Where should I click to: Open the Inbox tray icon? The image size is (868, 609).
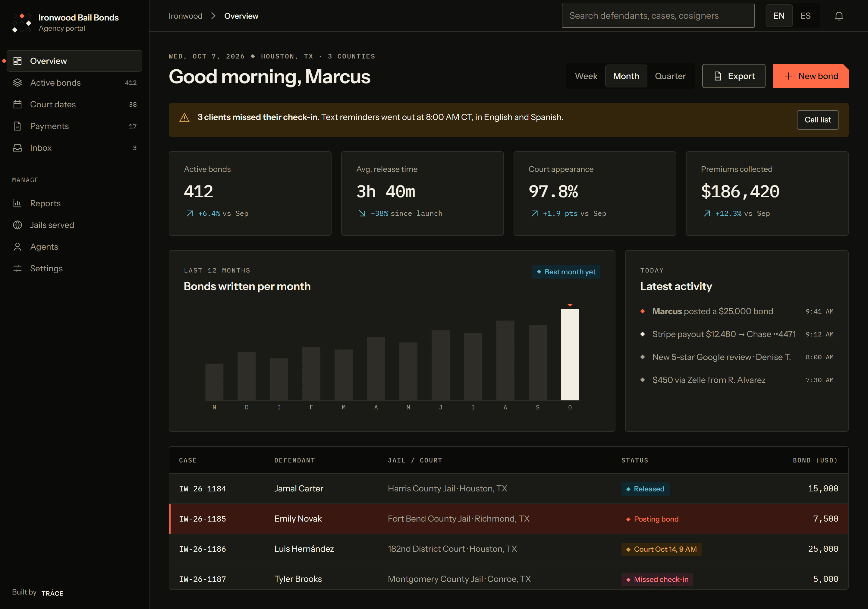[17, 148]
